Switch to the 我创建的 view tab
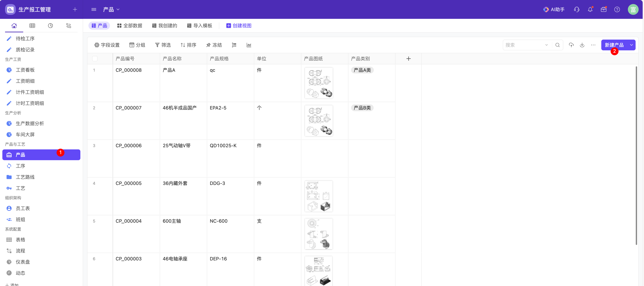644x286 pixels. pos(164,26)
